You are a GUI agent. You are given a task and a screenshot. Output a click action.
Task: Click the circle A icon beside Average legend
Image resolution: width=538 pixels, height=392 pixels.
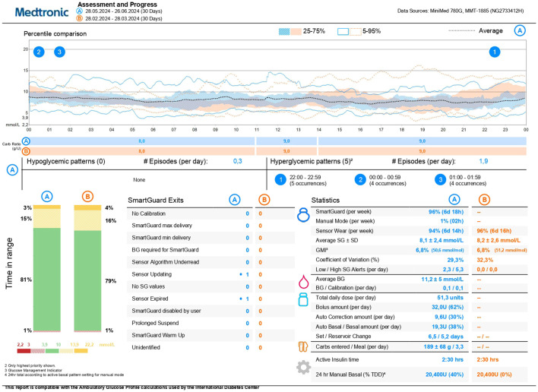point(520,31)
